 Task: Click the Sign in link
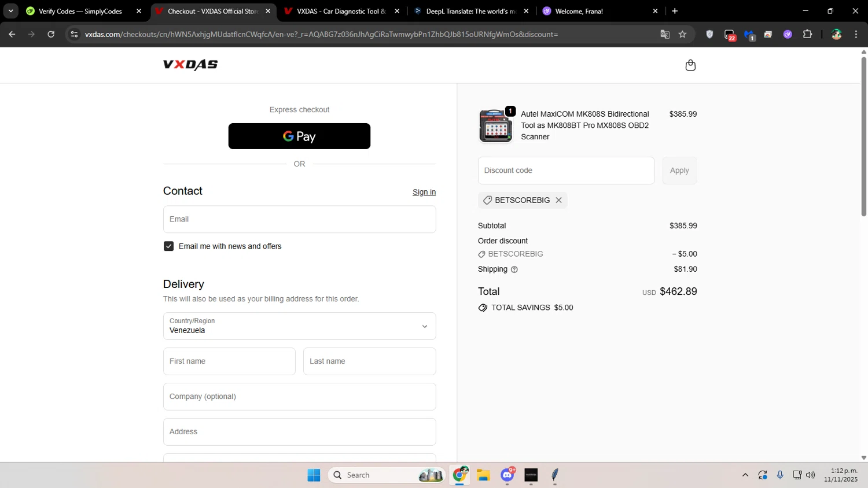(x=424, y=193)
